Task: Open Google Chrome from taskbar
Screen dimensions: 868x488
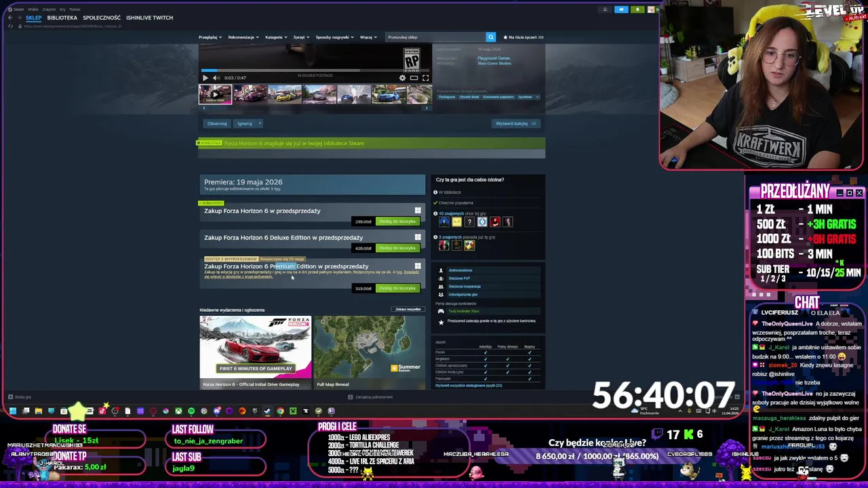Action: [x=280, y=411]
